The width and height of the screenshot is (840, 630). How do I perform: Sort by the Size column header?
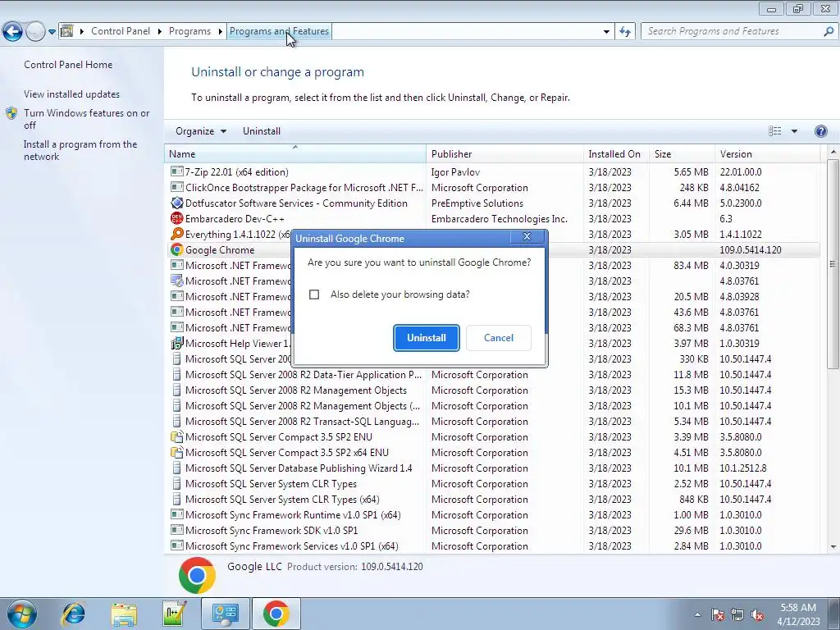(x=682, y=153)
